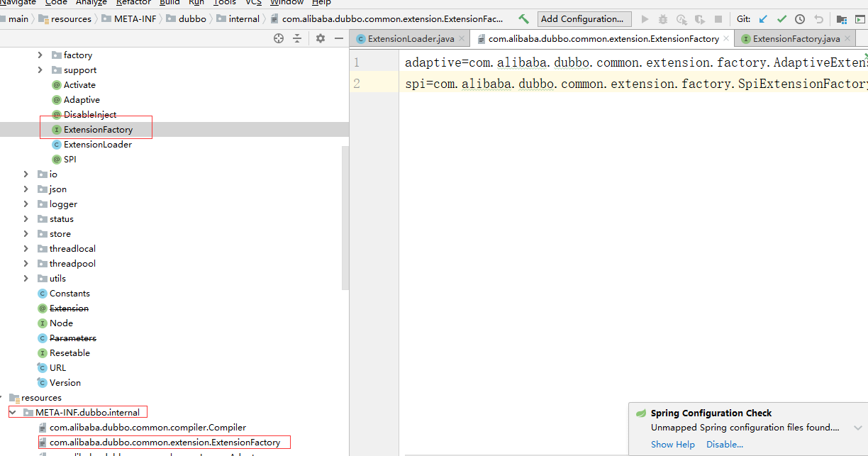Open the Refactor menu

[x=134, y=3]
